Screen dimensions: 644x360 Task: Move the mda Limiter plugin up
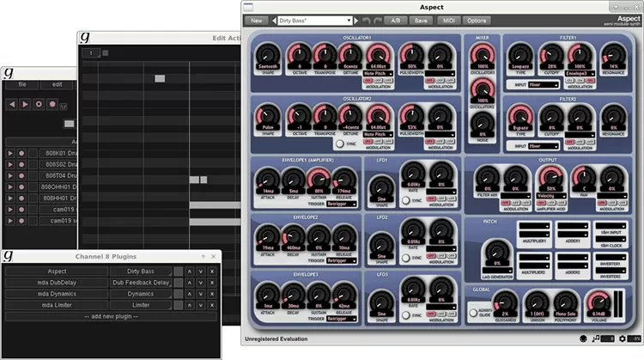coord(190,305)
